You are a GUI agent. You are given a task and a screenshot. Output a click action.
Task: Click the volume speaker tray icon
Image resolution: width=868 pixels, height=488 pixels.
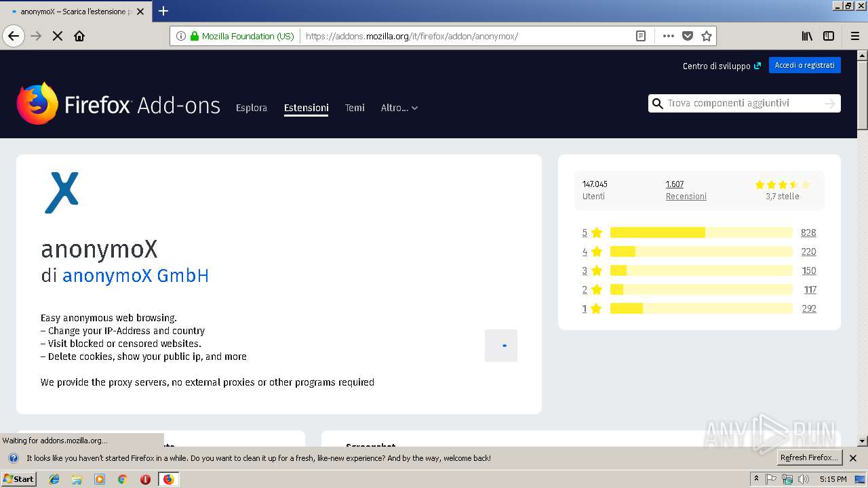(x=804, y=479)
